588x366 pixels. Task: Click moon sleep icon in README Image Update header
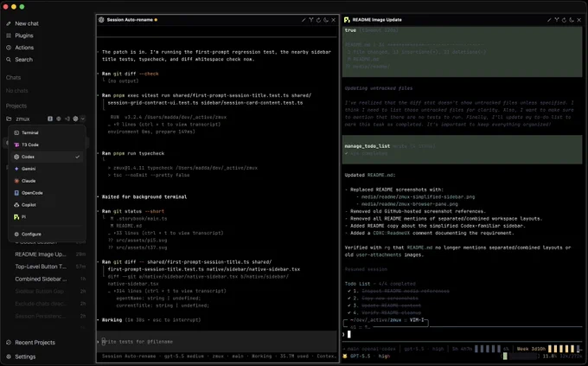pyautogui.click(x=572, y=20)
